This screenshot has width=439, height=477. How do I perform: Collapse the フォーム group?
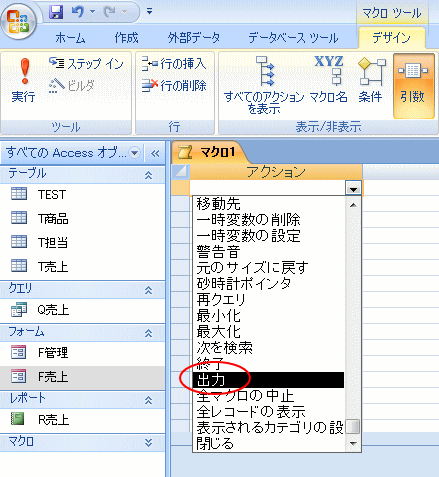click(148, 333)
